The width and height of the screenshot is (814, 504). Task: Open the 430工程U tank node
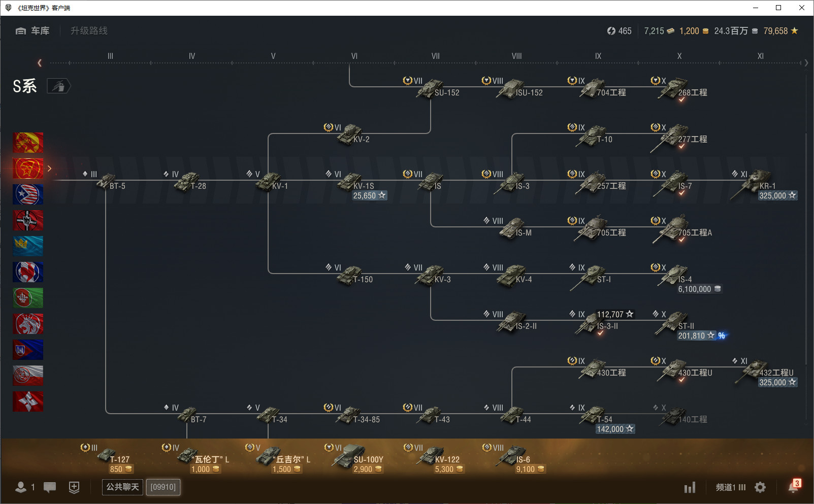point(681,369)
